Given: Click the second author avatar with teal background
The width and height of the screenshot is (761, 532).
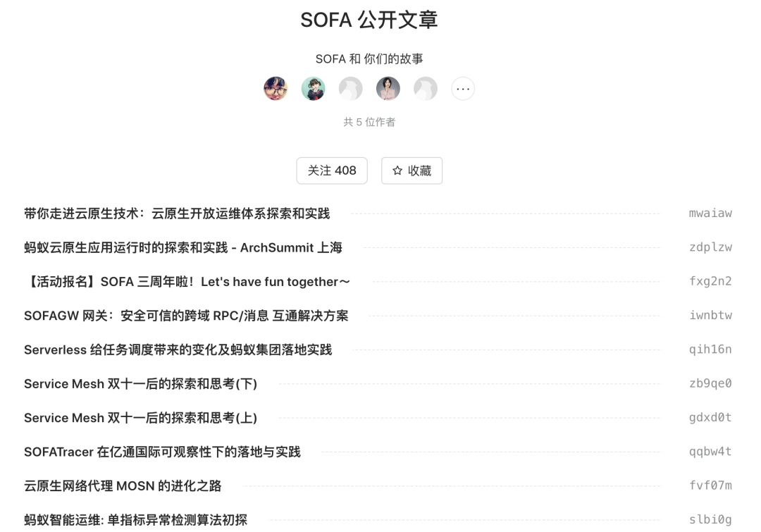Looking at the screenshot, I should (313, 88).
